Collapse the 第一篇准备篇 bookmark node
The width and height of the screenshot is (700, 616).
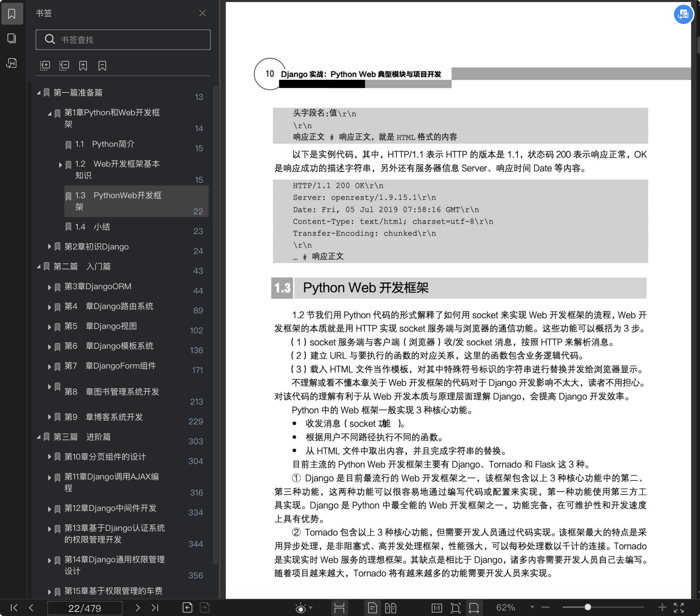tap(39, 93)
